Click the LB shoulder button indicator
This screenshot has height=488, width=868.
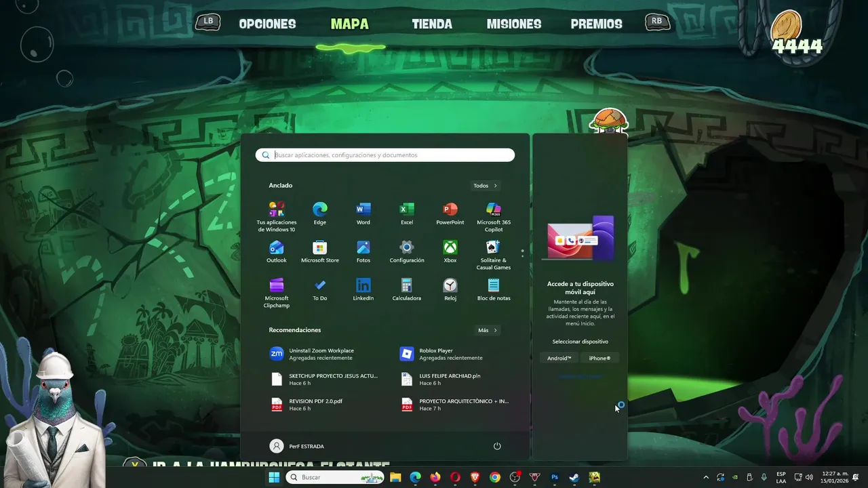[x=208, y=22]
